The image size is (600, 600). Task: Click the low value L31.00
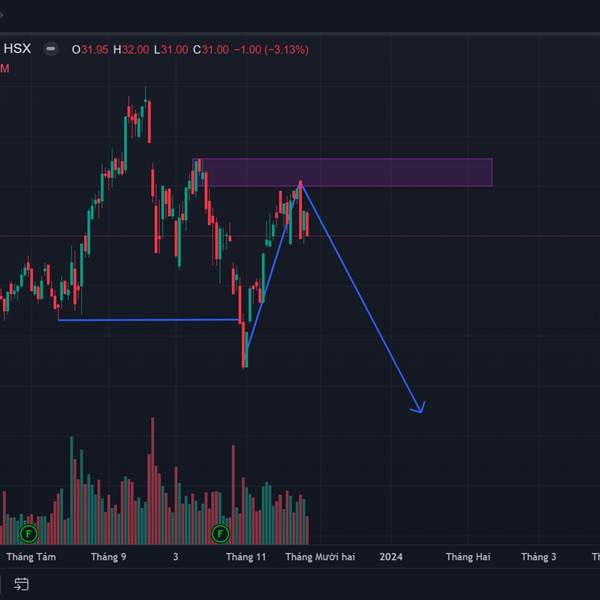point(171,49)
